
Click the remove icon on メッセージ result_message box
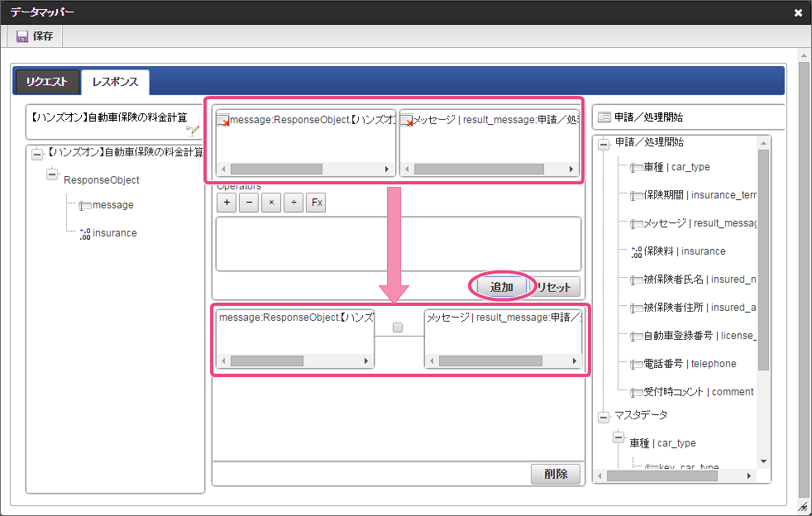[407, 121]
